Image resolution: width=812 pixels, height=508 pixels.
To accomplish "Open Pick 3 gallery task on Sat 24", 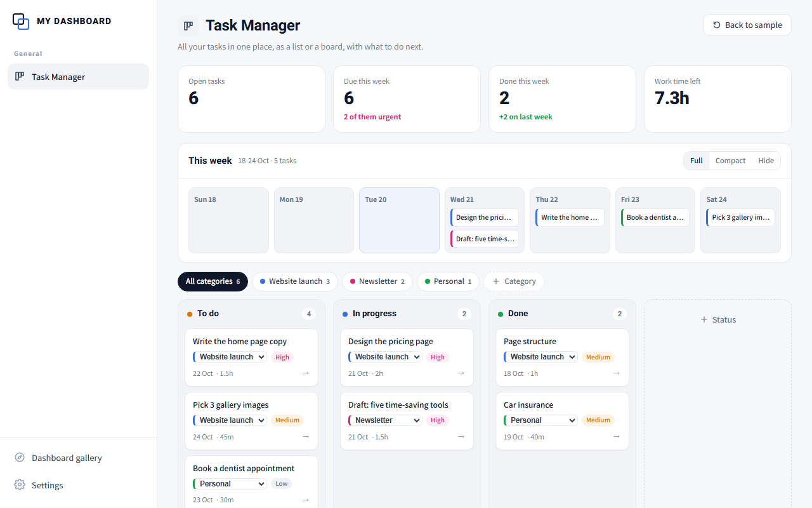I will 740,217.
